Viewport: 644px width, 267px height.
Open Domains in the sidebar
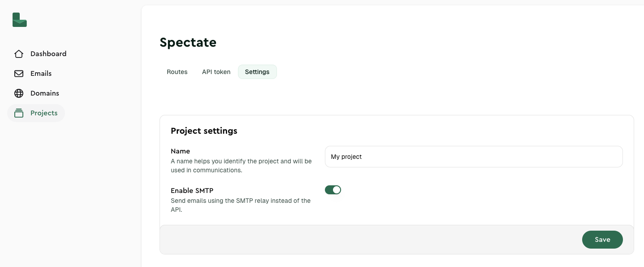pos(36,93)
